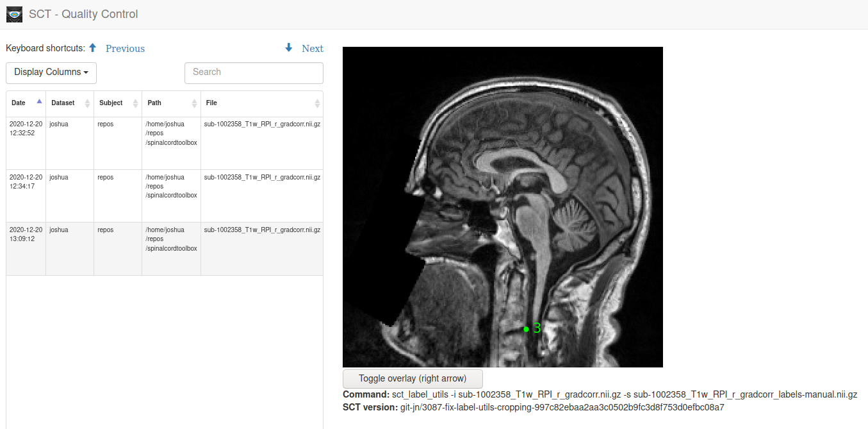Open the Display Columns dropdown
The image size is (868, 429).
[51, 72]
